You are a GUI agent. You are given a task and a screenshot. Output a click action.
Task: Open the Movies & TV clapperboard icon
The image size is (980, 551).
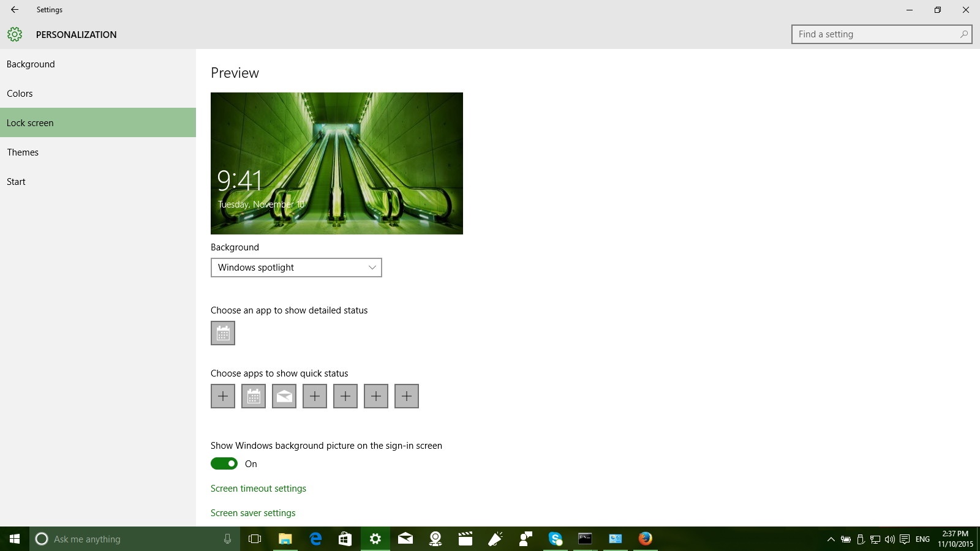click(x=466, y=539)
